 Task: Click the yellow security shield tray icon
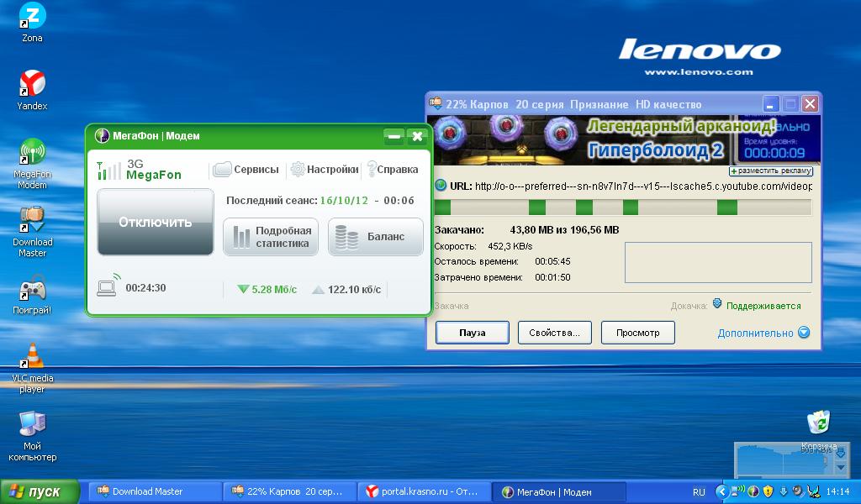point(769,491)
